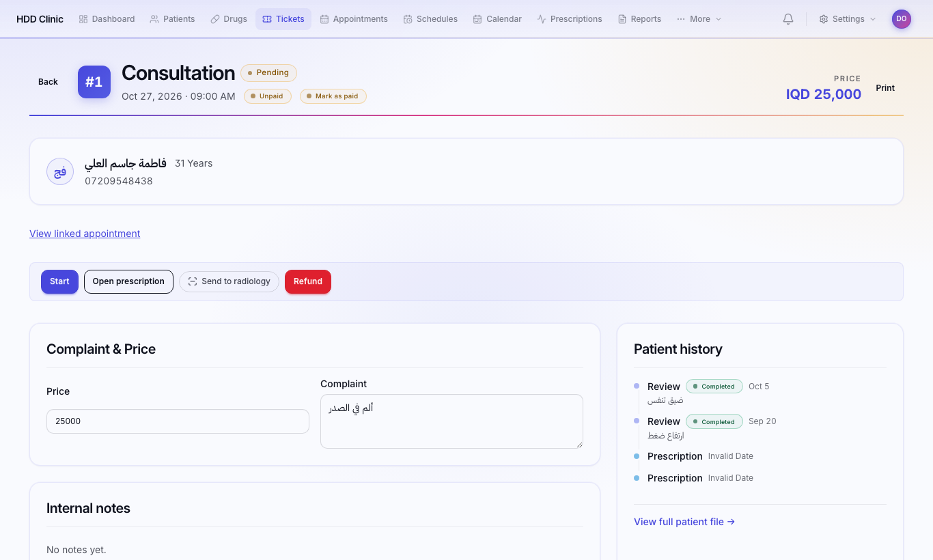This screenshot has width=933, height=560.
Task: Click the HDD Clinic logo text
Action: [40, 19]
